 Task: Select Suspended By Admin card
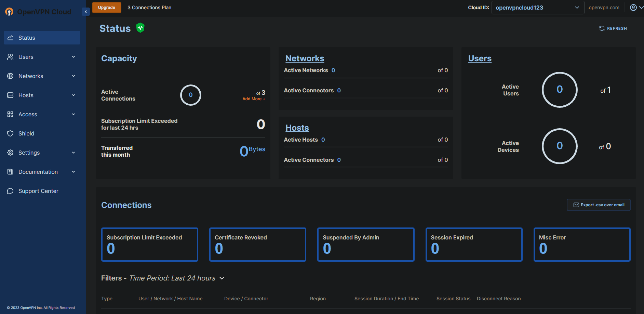366,245
